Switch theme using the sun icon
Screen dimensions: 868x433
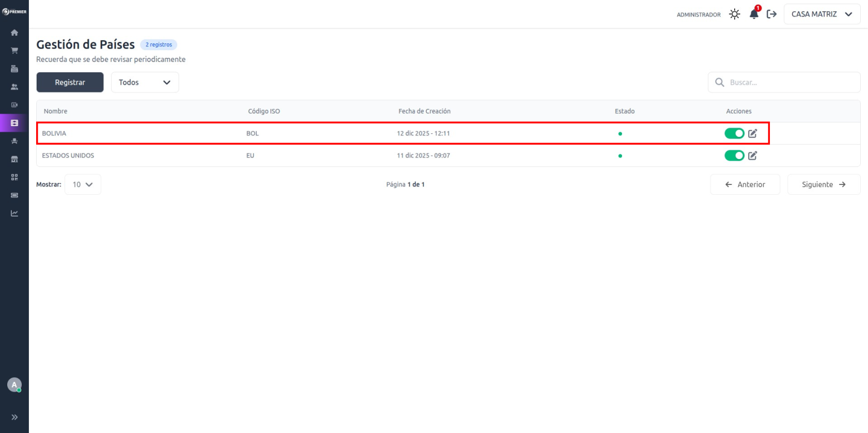click(x=734, y=14)
